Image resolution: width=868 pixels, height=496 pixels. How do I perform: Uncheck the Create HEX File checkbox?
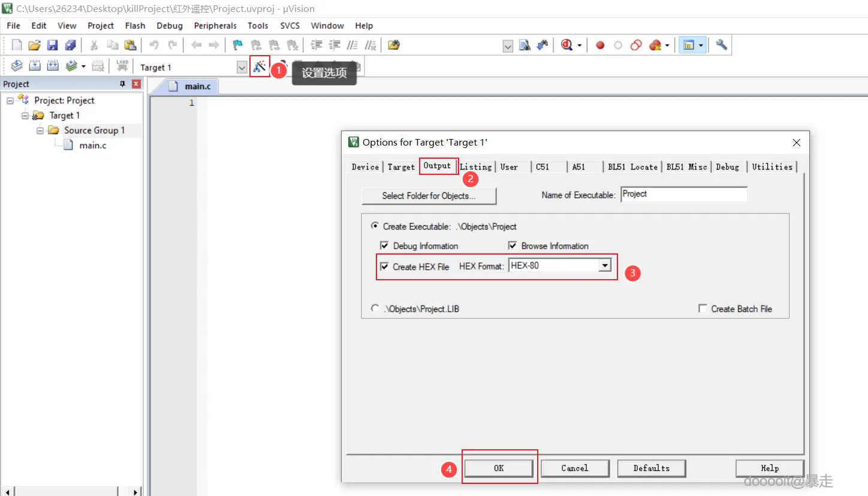384,267
